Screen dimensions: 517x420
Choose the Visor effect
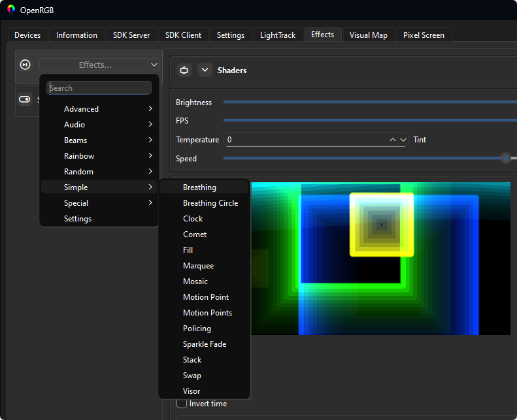(x=204, y=391)
